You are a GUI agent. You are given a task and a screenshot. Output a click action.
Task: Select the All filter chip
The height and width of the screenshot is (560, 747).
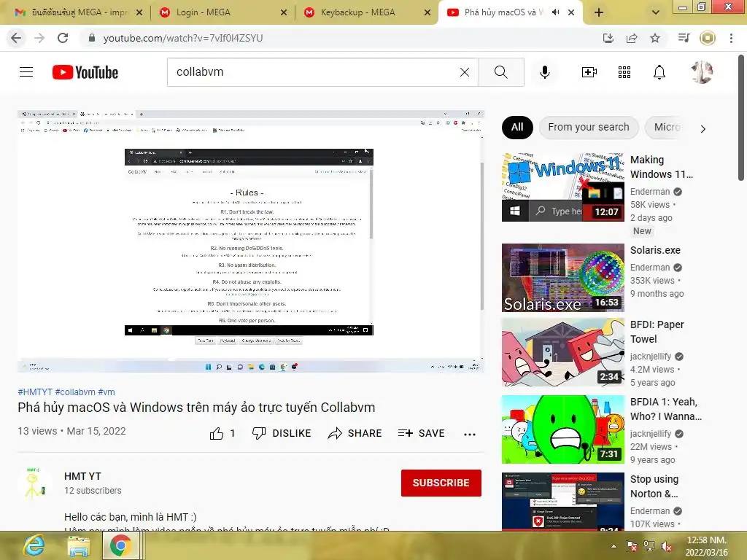pos(517,127)
